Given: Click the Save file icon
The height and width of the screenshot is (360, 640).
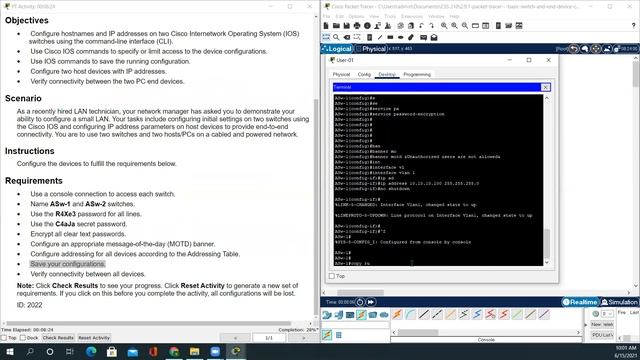Looking at the screenshot, I should click(x=347, y=26).
